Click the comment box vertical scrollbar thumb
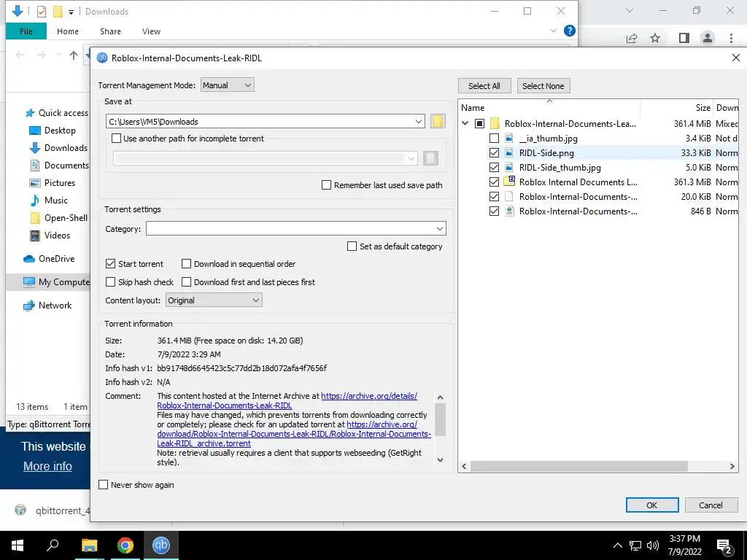The image size is (747, 560). click(x=440, y=419)
